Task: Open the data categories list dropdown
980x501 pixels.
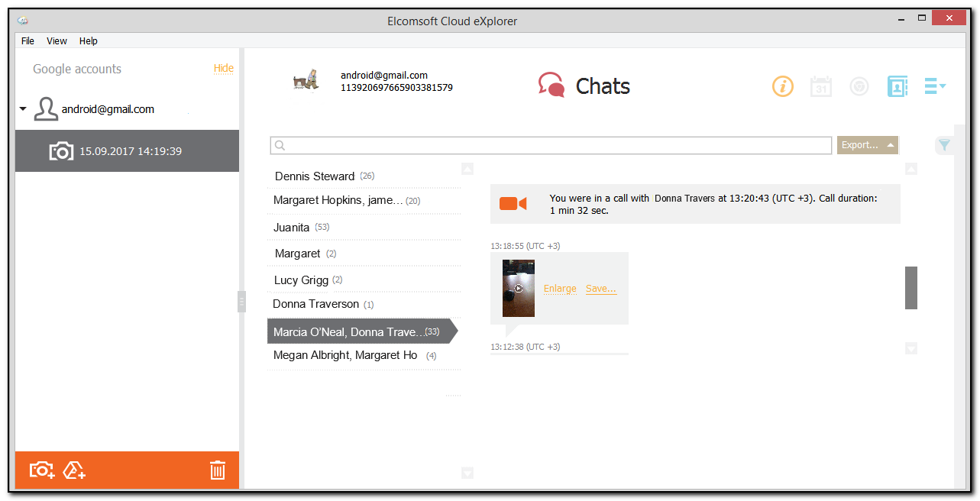Action: [x=935, y=86]
